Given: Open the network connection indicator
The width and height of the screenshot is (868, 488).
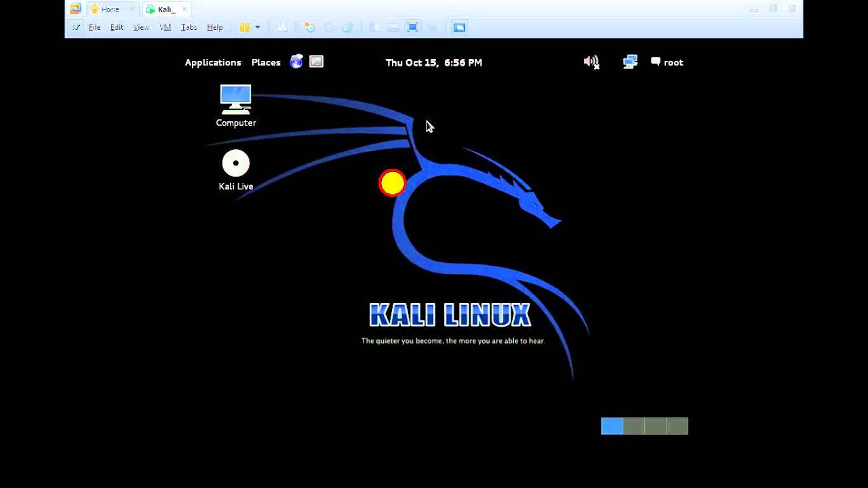Looking at the screenshot, I should click(630, 62).
